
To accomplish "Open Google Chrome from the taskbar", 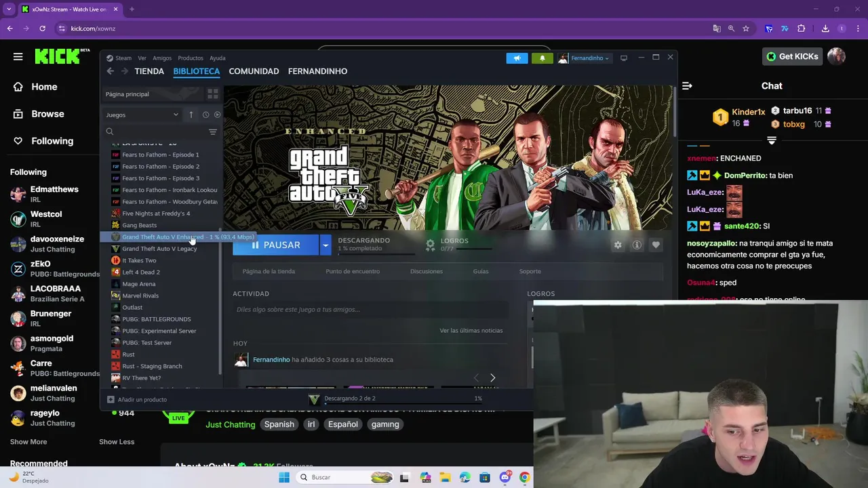I will click(x=524, y=477).
